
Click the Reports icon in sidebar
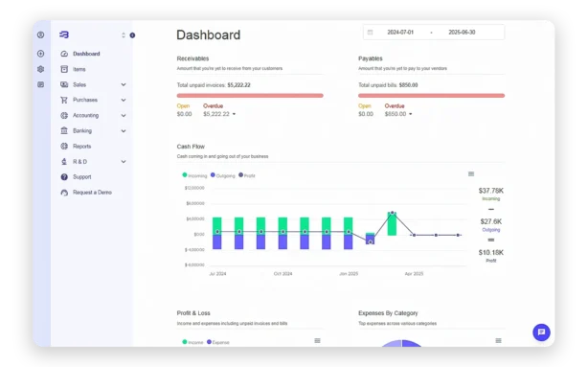coord(64,146)
